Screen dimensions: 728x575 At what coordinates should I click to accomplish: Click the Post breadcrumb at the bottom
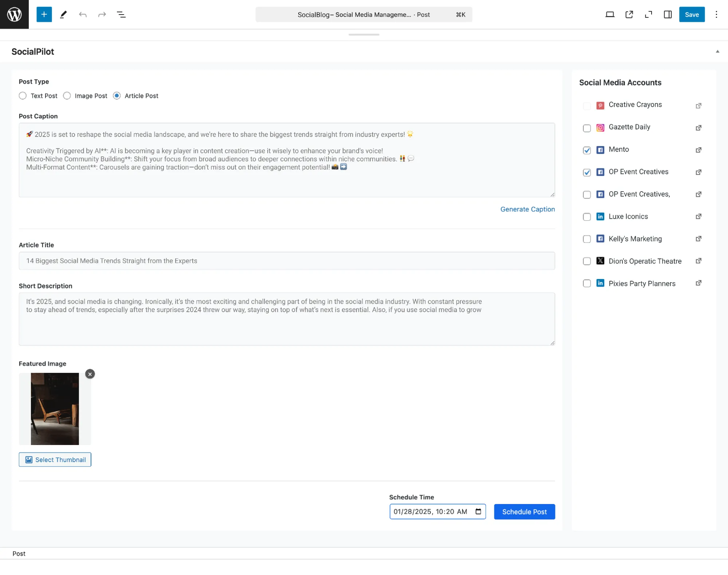pyautogui.click(x=19, y=553)
